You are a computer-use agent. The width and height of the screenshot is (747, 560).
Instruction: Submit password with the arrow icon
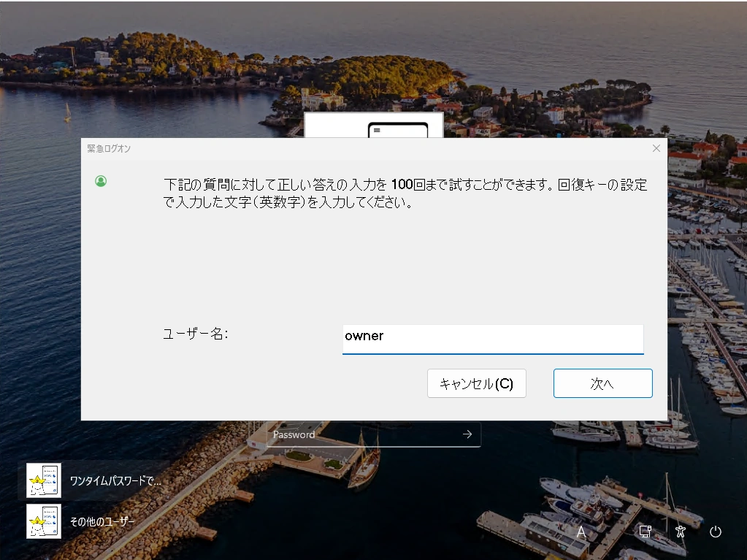point(467,434)
